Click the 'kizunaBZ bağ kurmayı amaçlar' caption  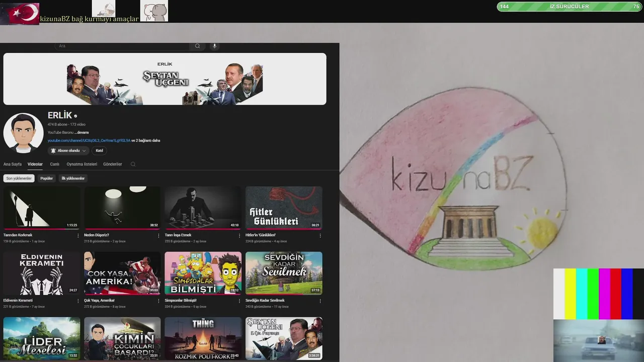pyautogui.click(x=89, y=19)
